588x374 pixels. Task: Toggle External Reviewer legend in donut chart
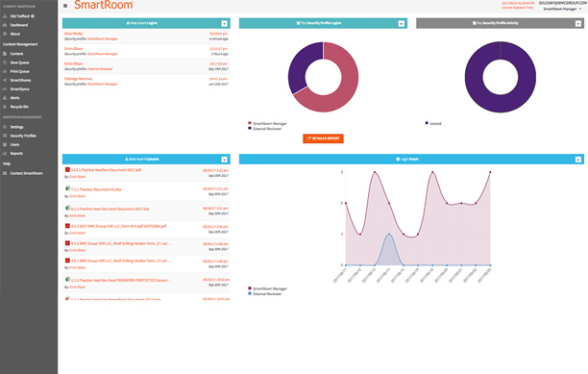click(265, 129)
